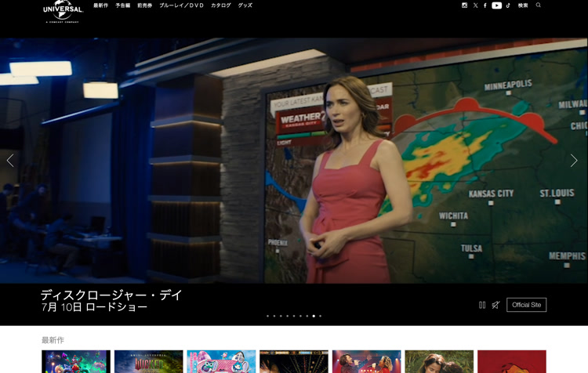Click the magnifying glass search icon
588x373 pixels.
click(538, 5)
